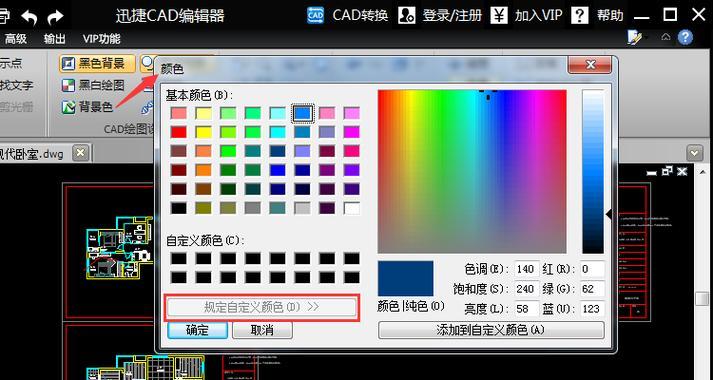Click into the 亮度 value field
713x380 pixels.
tap(527, 309)
